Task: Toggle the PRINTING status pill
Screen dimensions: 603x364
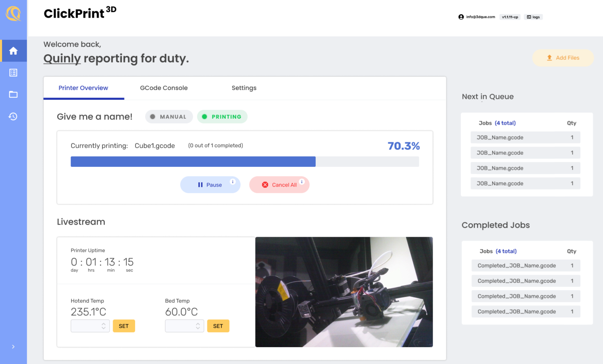Action: [222, 117]
